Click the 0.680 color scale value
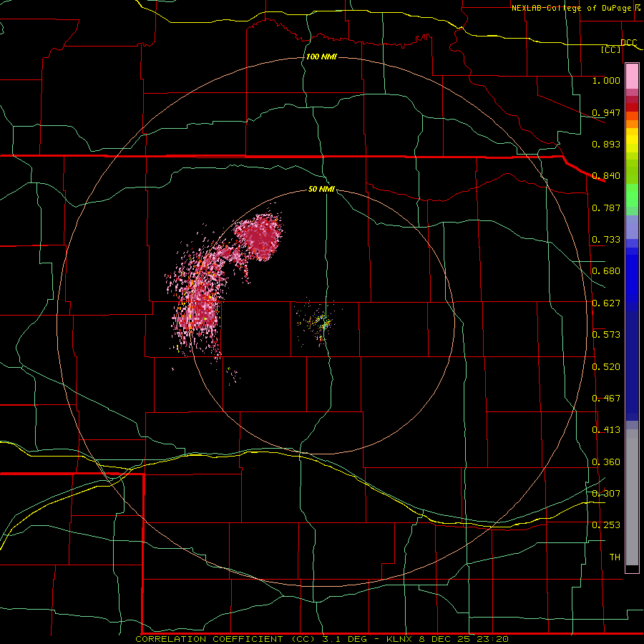The height and width of the screenshot is (644, 644). pos(606,271)
